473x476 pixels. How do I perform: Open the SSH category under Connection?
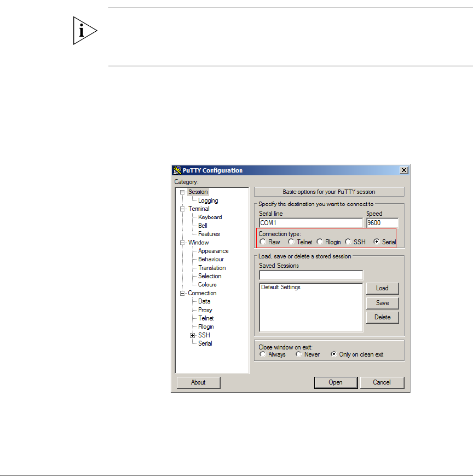(204, 335)
